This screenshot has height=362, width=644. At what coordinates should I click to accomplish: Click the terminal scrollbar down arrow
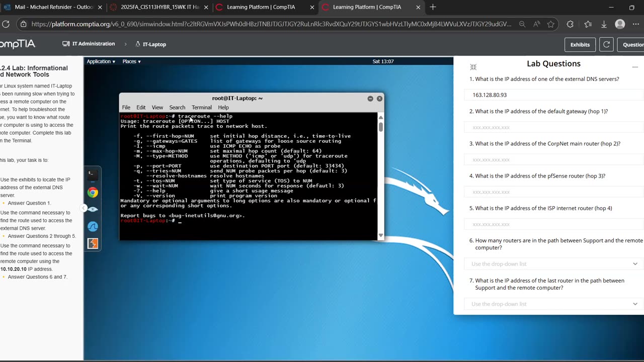[x=381, y=235]
